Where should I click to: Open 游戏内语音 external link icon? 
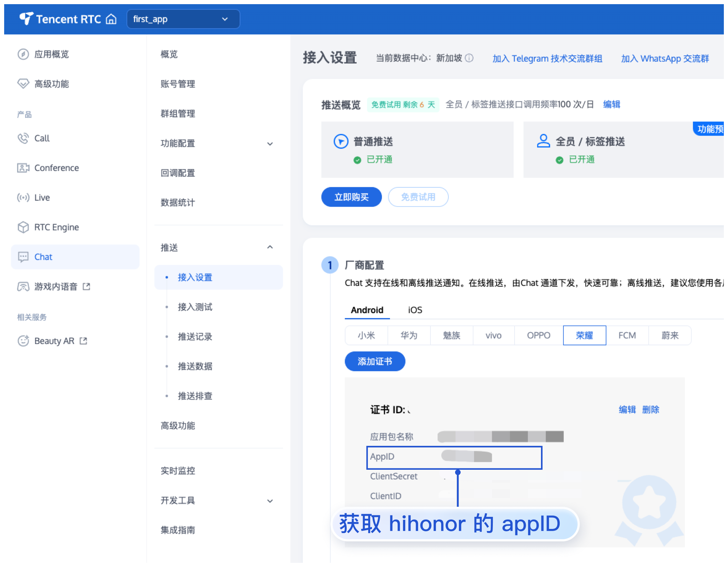[x=87, y=287]
